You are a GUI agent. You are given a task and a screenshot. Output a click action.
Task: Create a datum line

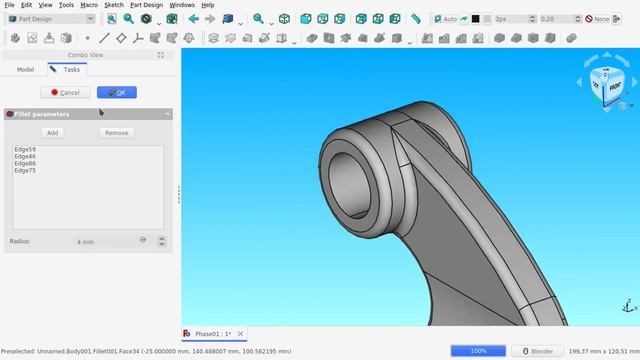point(104,38)
